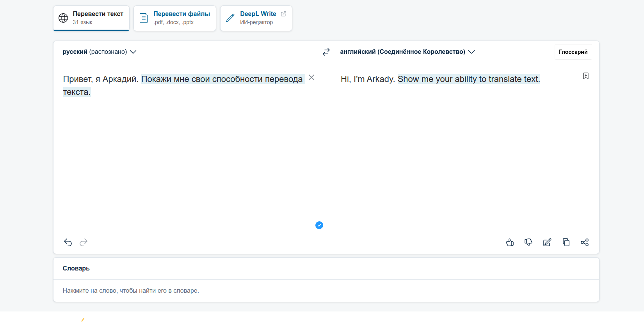644x322 pixels.
Task: Click the undo arrow icon
Action: tap(68, 242)
